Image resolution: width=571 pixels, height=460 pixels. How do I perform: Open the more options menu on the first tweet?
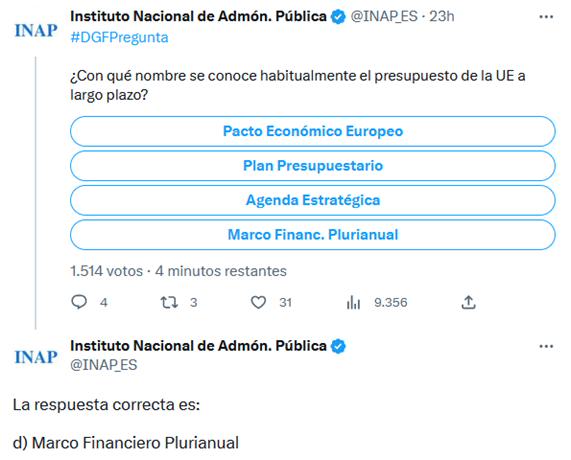pyautogui.click(x=546, y=17)
